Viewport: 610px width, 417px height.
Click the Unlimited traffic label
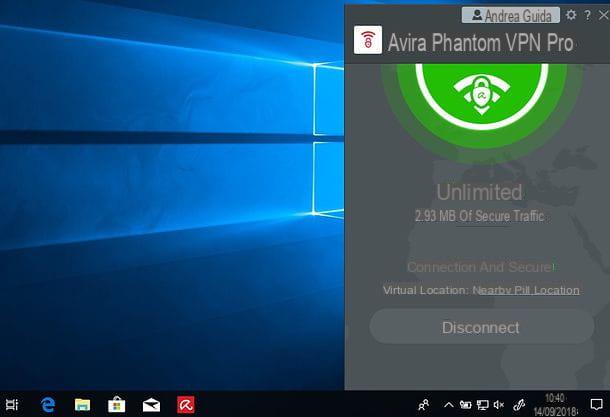point(479,192)
